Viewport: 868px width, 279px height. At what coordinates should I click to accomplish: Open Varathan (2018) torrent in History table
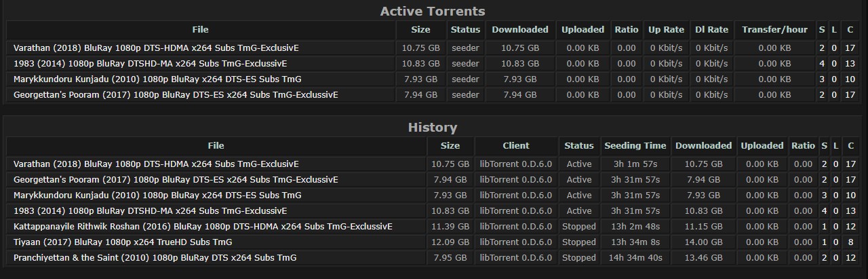[156, 164]
